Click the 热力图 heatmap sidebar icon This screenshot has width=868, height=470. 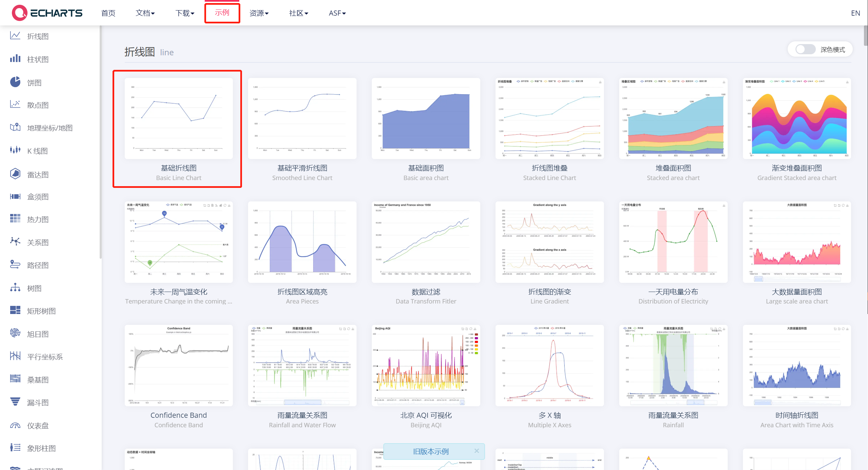15,219
